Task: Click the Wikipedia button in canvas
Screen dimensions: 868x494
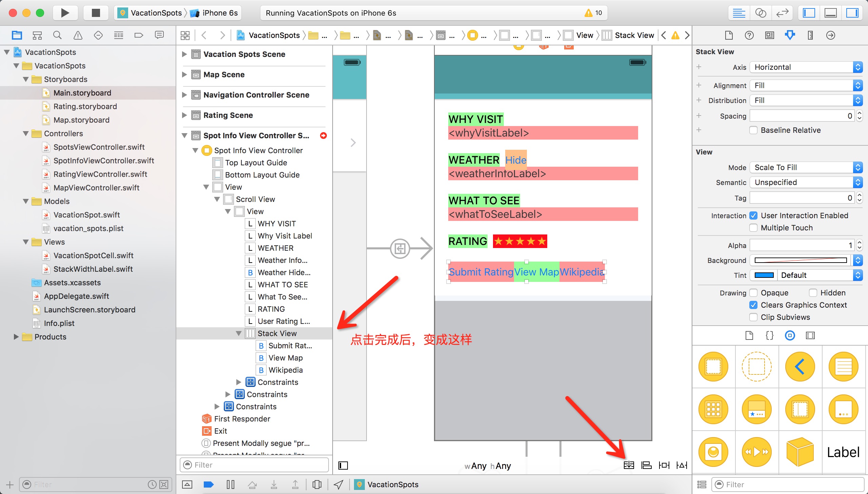Action: point(581,272)
